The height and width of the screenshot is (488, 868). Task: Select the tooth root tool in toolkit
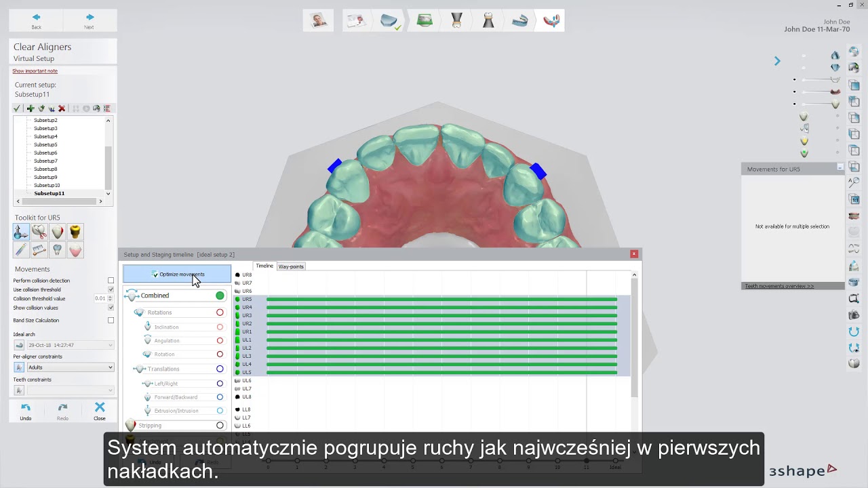click(58, 250)
